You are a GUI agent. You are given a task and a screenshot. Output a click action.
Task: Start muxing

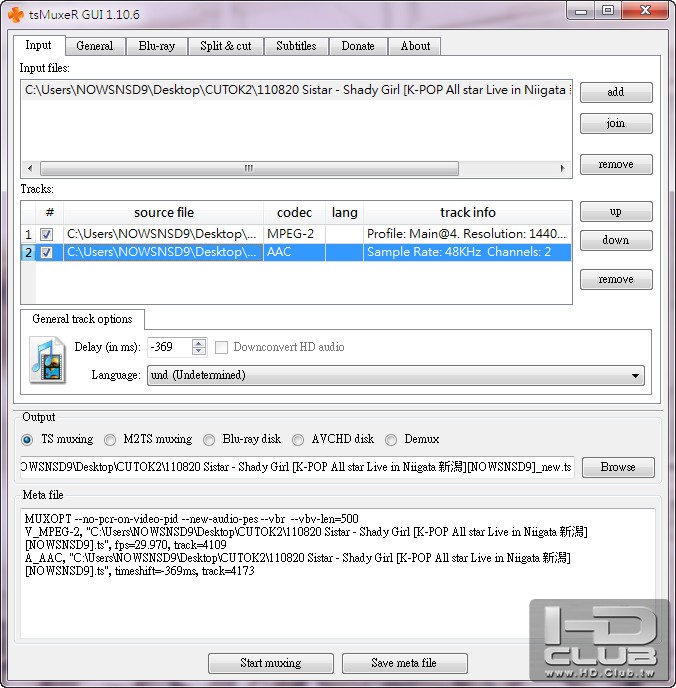271,663
